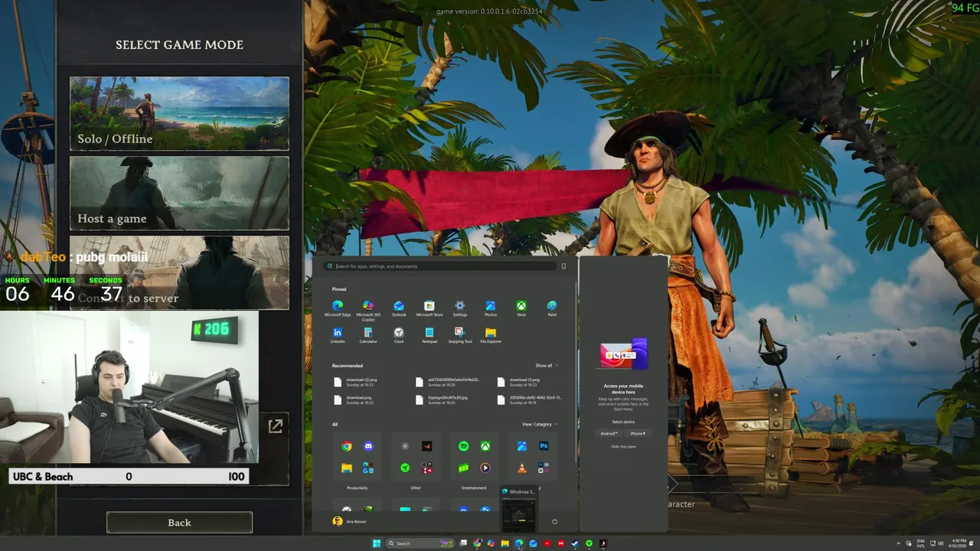This screenshot has width=980, height=551.
Task: Open the Xbox pinned app
Action: 521,308
